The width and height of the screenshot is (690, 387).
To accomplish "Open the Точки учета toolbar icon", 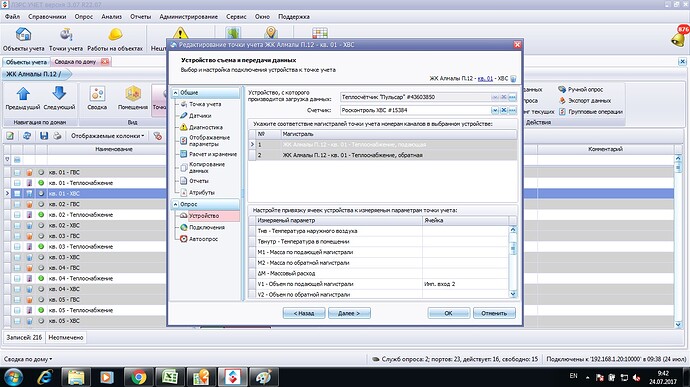I will coord(66,39).
